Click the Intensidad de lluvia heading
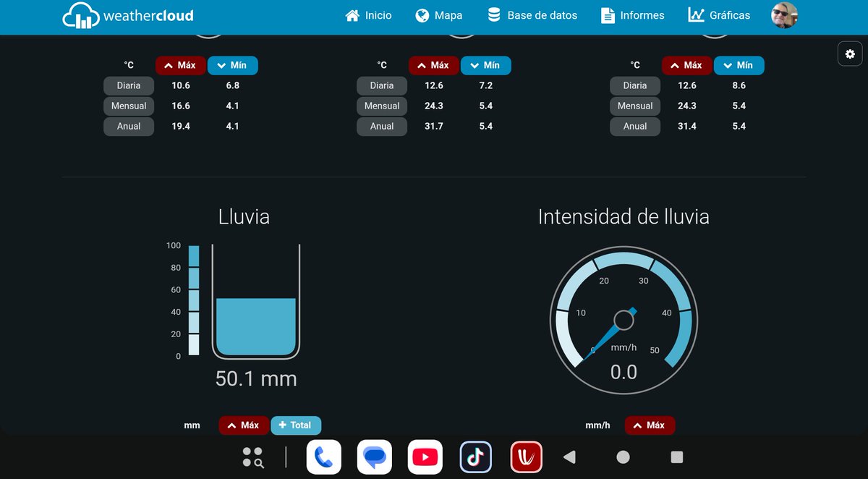868x479 pixels. [624, 216]
